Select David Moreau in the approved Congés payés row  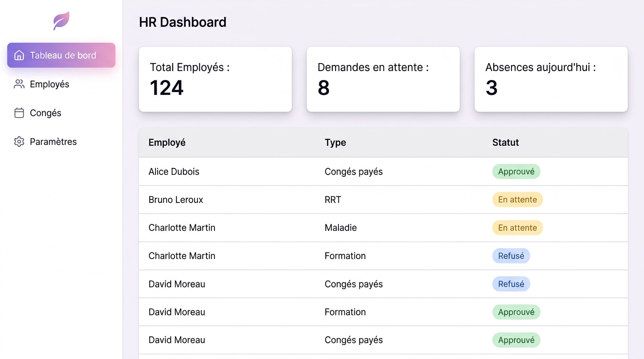(x=177, y=340)
